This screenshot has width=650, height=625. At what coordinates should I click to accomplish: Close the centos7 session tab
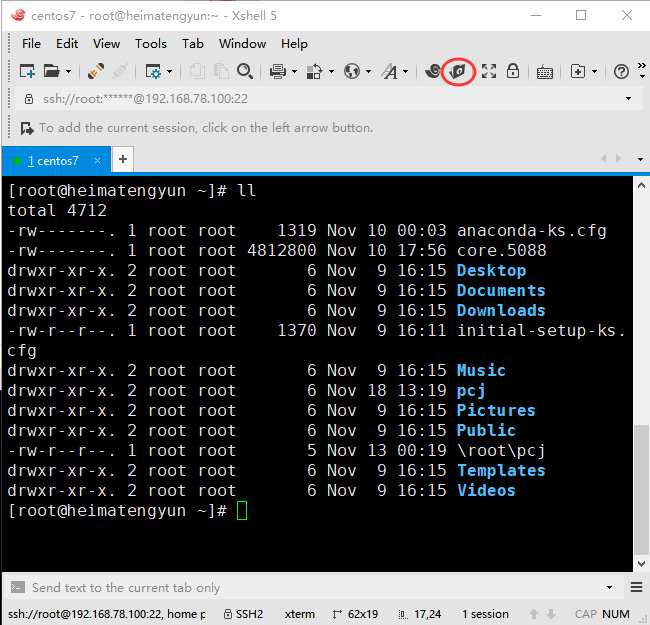[97, 160]
